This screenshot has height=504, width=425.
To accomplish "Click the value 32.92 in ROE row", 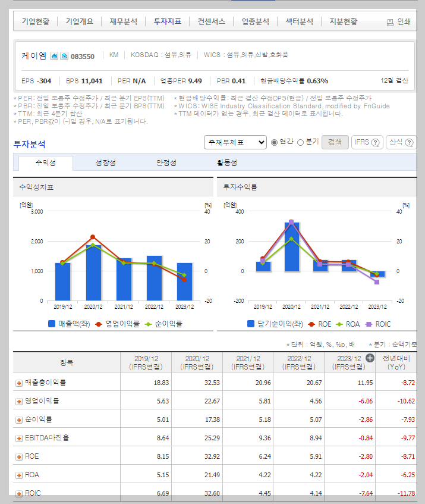I will click(212, 456).
